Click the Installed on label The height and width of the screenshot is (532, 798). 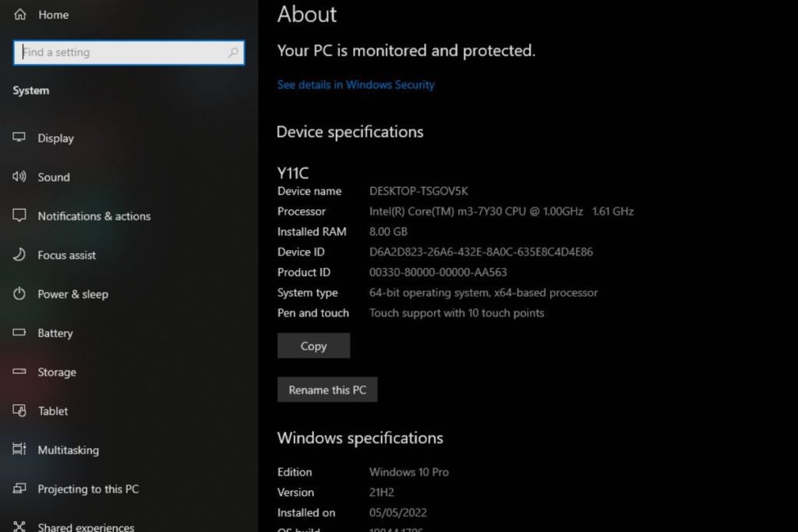click(306, 513)
